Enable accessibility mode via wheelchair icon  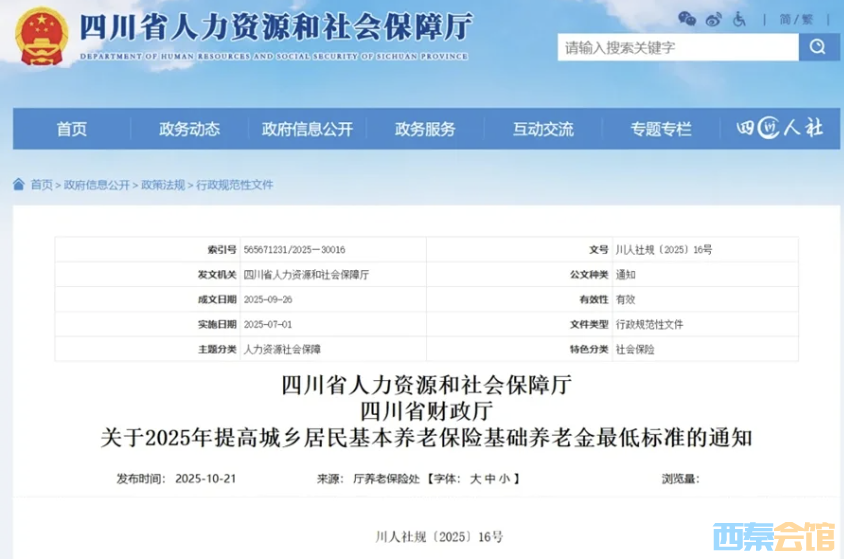coord(740,19)
